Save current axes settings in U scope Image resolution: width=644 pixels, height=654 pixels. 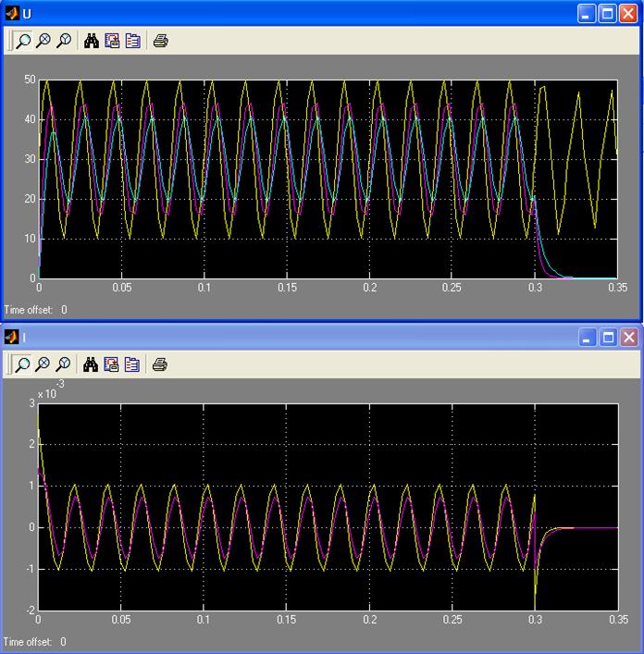point(112,41)
